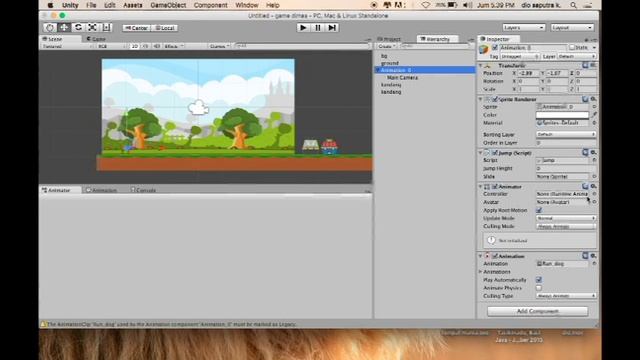The height and width of the screenshot is (360, 640).
Task: Click the Add Component button
Action: pos(538,311)
